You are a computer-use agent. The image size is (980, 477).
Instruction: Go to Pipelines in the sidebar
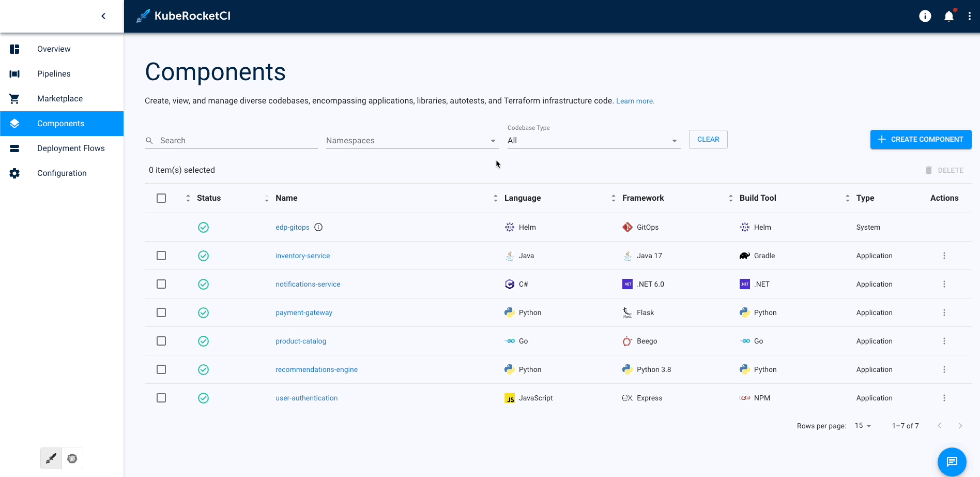click(54, 74)
